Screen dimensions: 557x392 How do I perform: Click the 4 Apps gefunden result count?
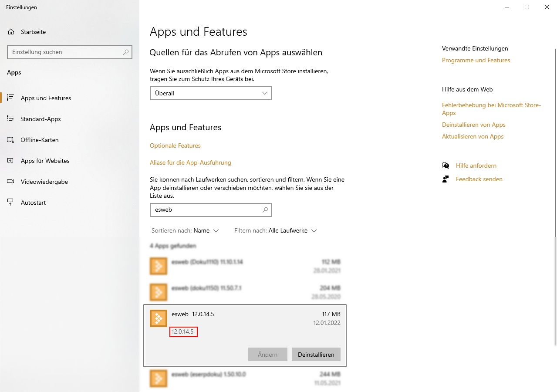click(173, 246)
